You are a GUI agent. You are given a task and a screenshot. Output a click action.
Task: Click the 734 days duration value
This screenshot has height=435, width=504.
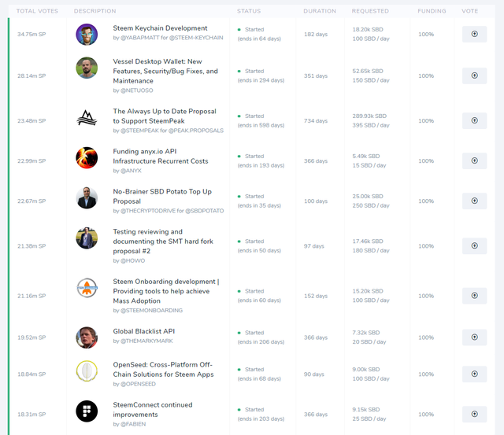(316, 121)
